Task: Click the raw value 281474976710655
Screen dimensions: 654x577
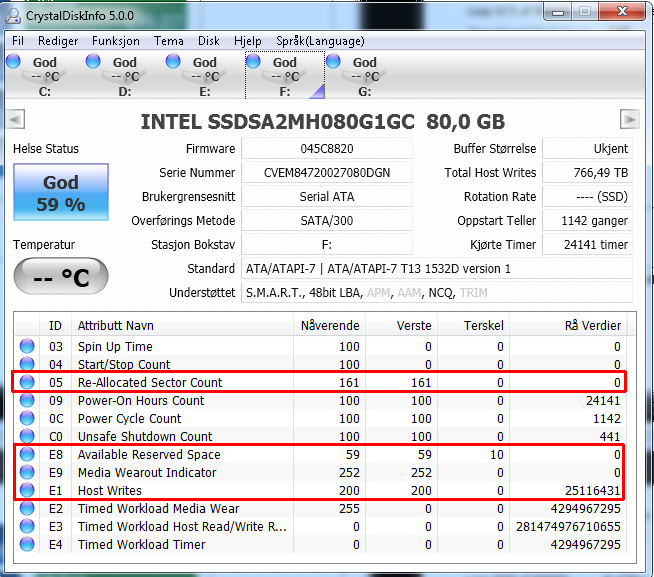Action: pyautogui.click(x=568, y=527)
